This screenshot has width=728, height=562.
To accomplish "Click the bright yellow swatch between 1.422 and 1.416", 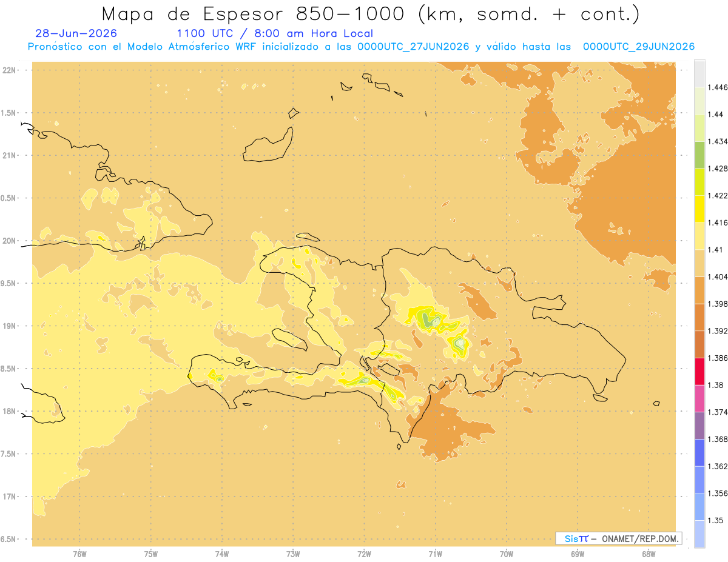I will point(699,209).
